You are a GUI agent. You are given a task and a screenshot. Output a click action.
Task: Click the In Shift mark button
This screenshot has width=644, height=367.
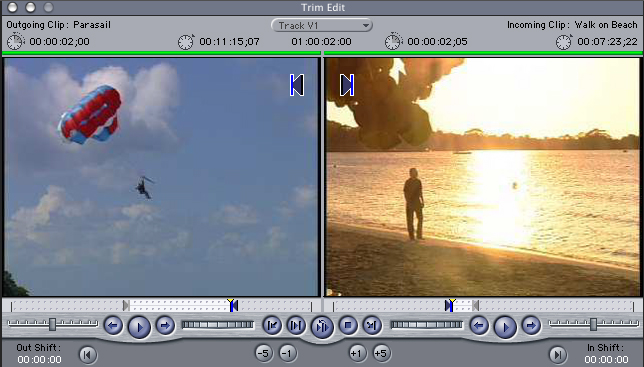558,355
